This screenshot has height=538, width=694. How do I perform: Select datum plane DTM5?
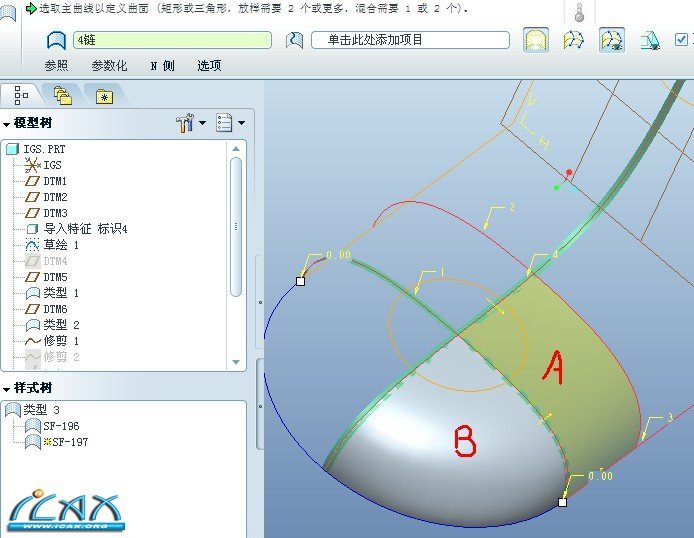pyautogui.click(x=46, y=277)
